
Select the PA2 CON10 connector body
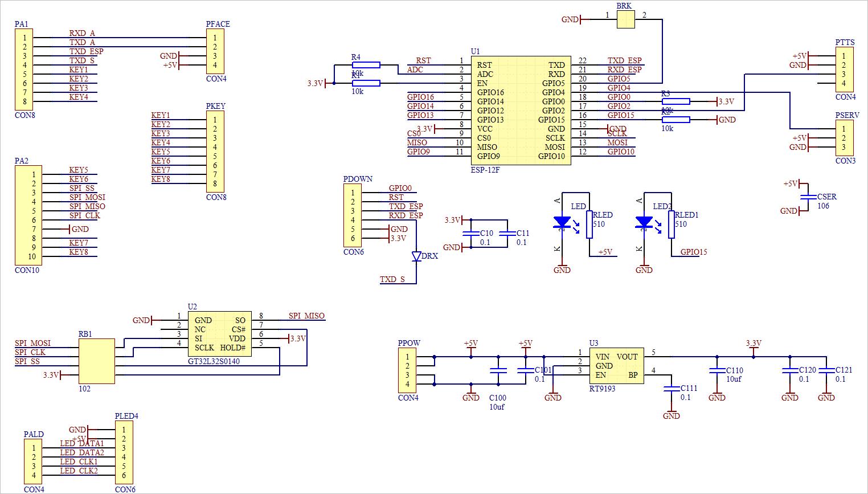click(x=28, y=215)
